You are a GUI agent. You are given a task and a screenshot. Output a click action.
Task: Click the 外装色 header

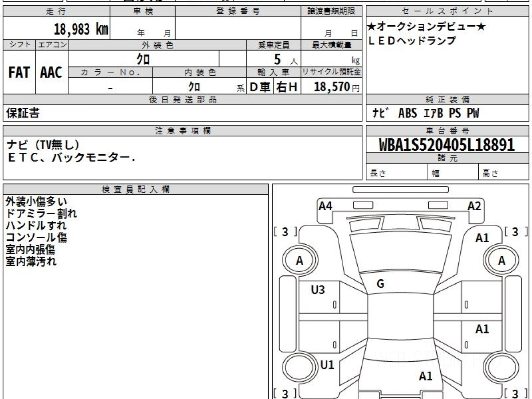(157, 45)
